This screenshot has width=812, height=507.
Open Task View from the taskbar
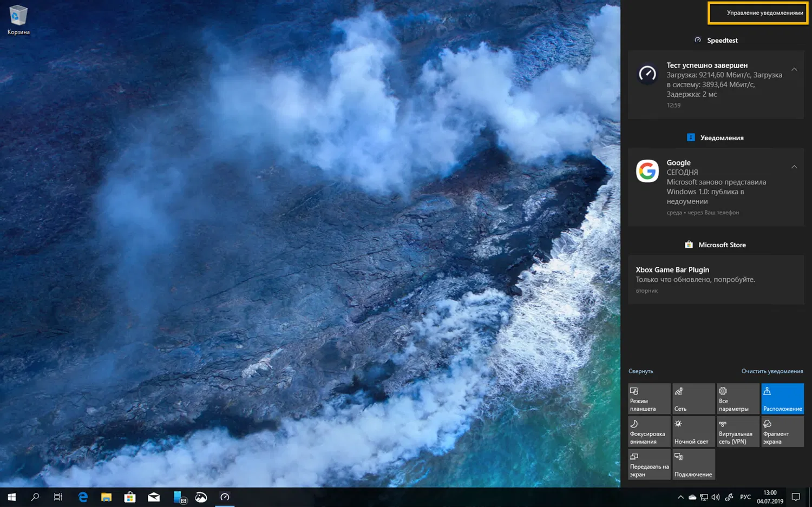tap(58, 497)
